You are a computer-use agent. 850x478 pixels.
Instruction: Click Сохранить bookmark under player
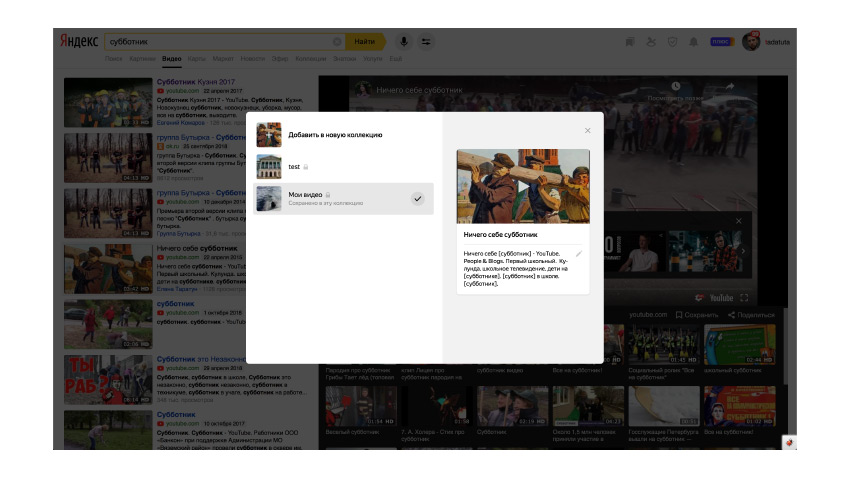pos(697,315)
